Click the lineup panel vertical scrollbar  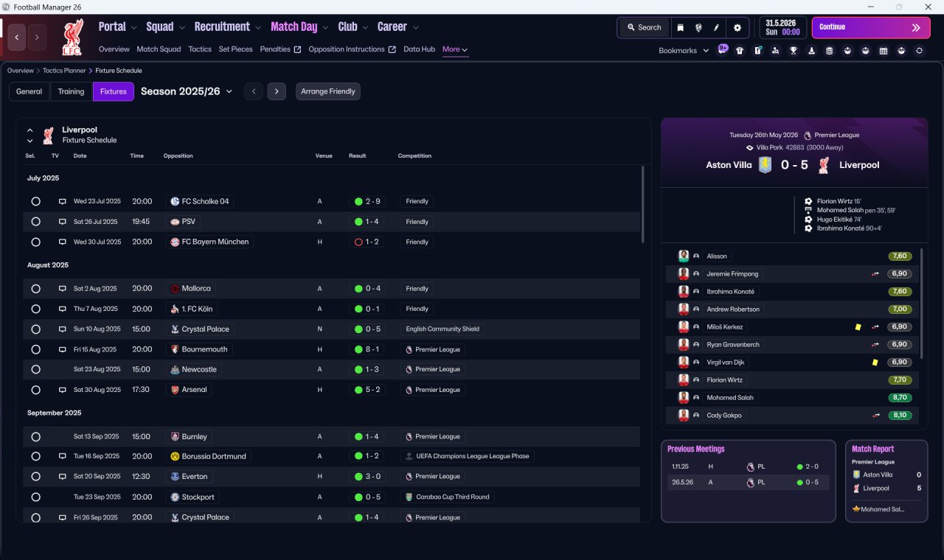(x=922, y=304)
